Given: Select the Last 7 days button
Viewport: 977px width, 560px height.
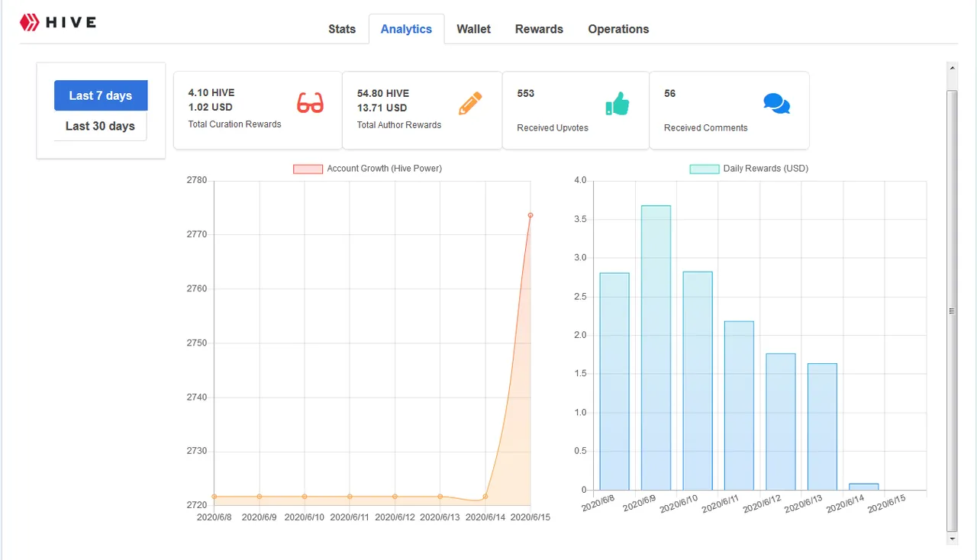Looking at the screenshot, I should pos(101,95).
